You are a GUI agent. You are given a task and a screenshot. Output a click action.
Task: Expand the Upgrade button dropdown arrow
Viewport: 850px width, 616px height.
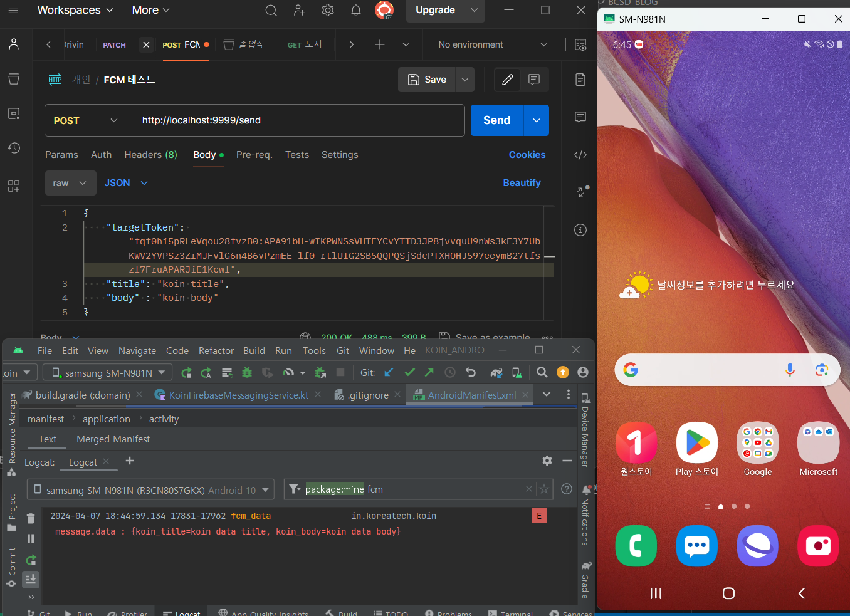pos(474,10)
